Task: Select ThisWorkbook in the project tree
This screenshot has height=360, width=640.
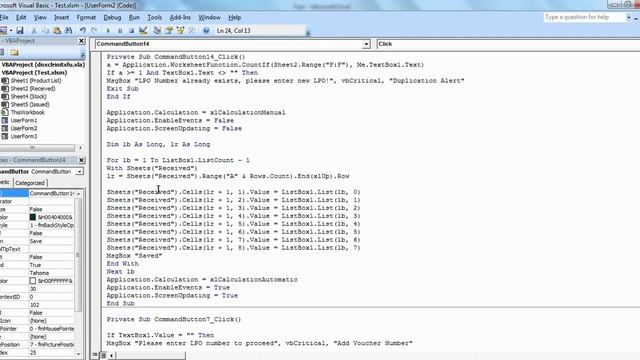Action: pos(27,112)
